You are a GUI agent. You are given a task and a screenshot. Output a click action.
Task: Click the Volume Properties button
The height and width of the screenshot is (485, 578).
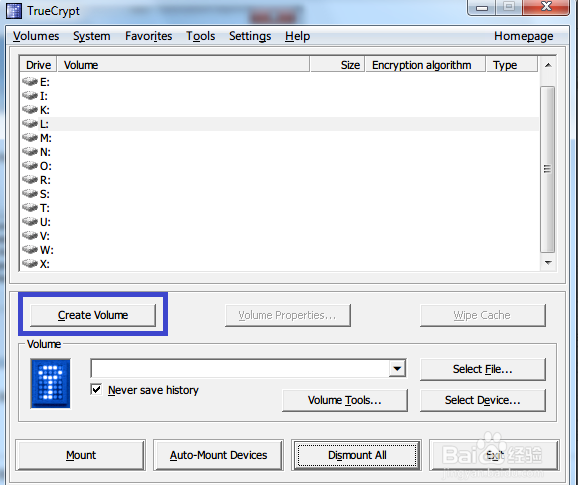[x=288, y=315]
